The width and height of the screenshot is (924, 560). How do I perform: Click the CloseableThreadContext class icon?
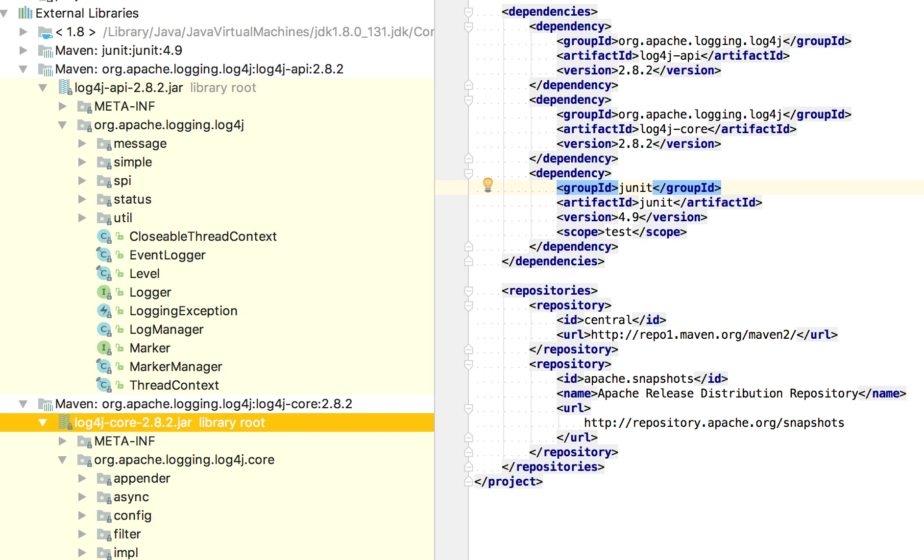104,237
